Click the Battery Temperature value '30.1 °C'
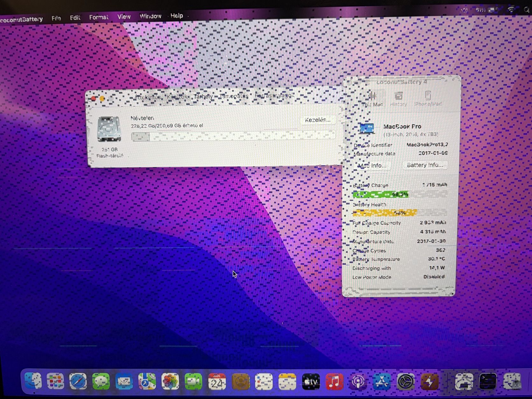Viewport: 532px width, 399px height. pyautogui.click(x=436, y=259)
